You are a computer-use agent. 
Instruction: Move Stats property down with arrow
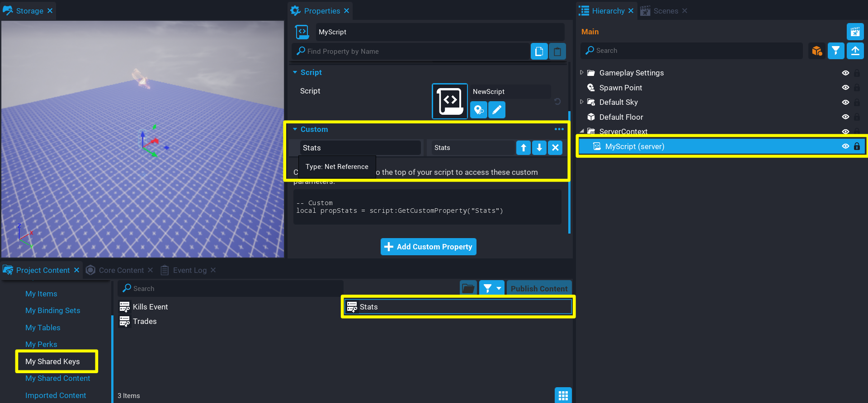coord(539,148)
